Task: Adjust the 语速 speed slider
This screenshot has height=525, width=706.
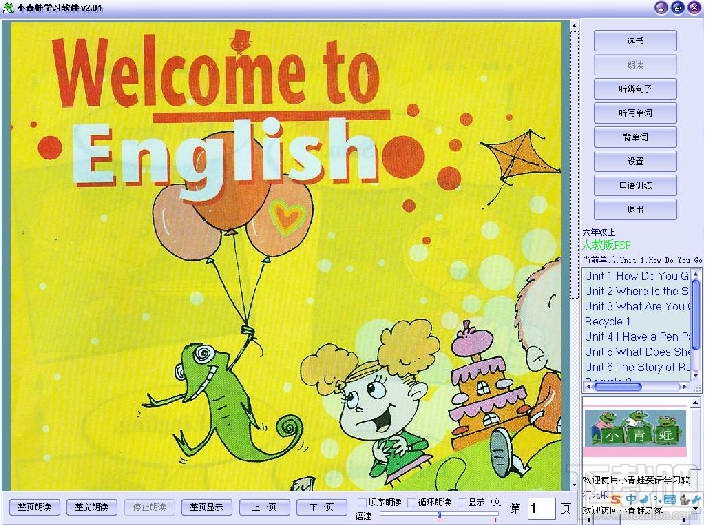Action: tap(439, 514)
